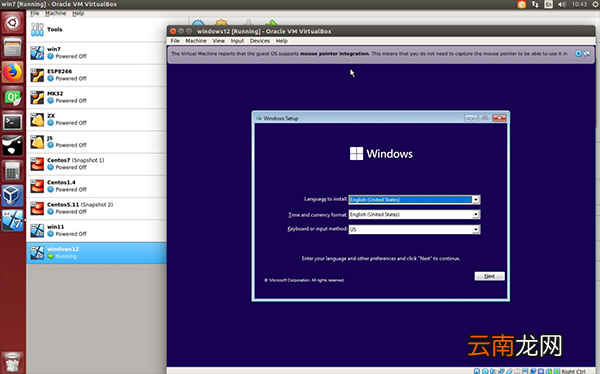Screen dimensions: 600x374
Task: Click the Windows Setup title bar text
Action: [x=280, y=118]
